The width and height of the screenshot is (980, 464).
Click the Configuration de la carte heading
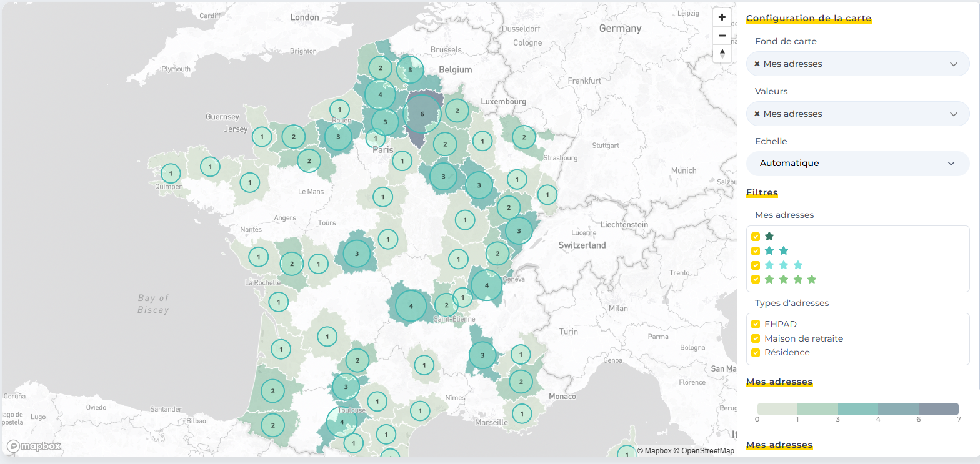[x=808, y=18]
